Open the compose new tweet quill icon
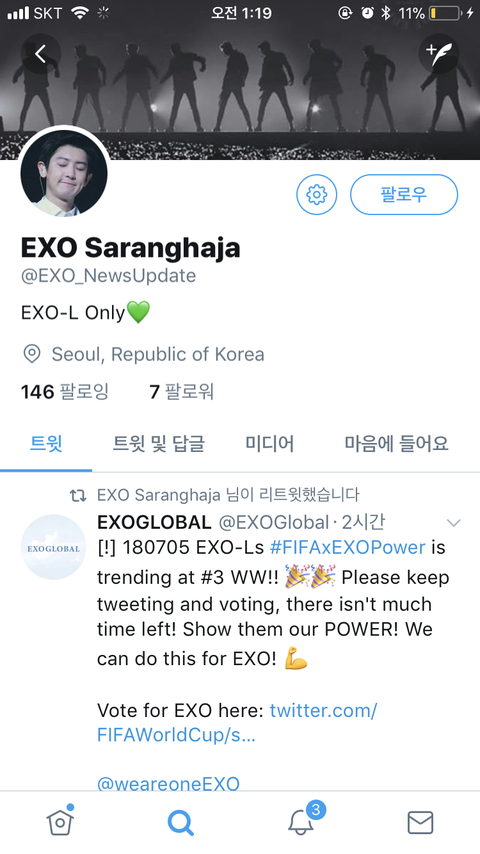The width and height of the screenshot is (480, 854). [x=439, y=53]
